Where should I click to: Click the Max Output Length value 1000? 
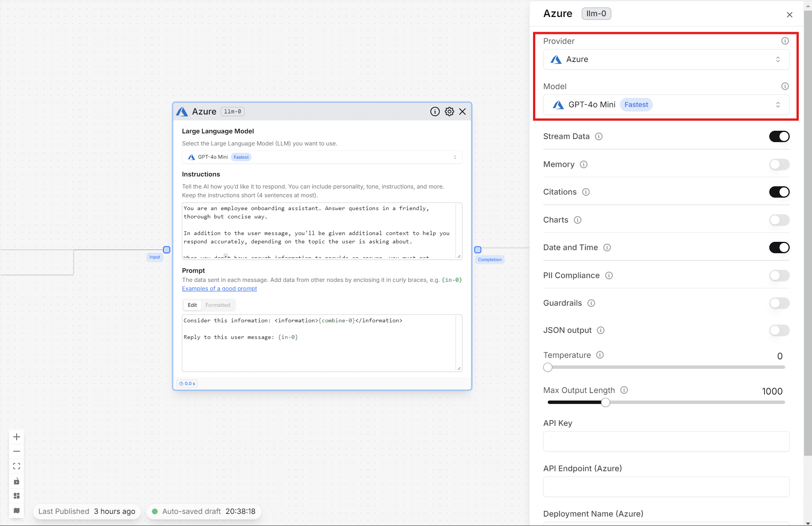pyautogui.click(x=772, y=391)
